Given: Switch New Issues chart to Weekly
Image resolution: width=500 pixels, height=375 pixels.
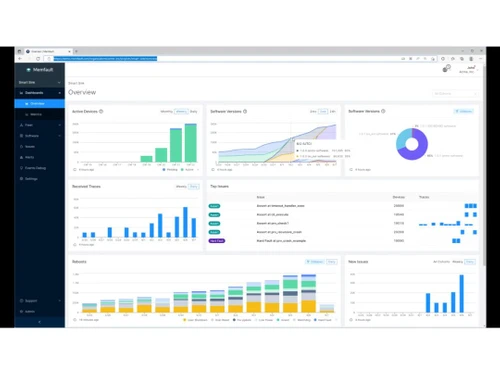Looking at the screenshot, I should [457, 262].
